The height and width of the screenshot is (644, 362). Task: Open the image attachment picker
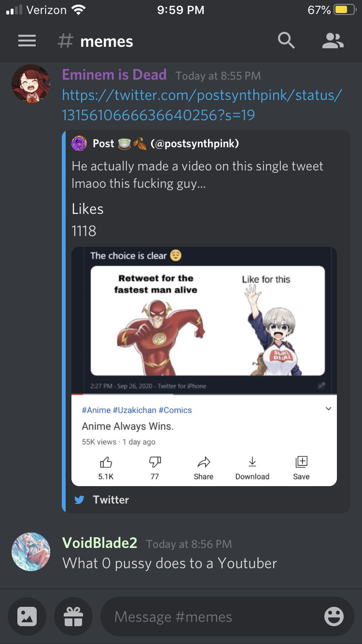[27, 616]
